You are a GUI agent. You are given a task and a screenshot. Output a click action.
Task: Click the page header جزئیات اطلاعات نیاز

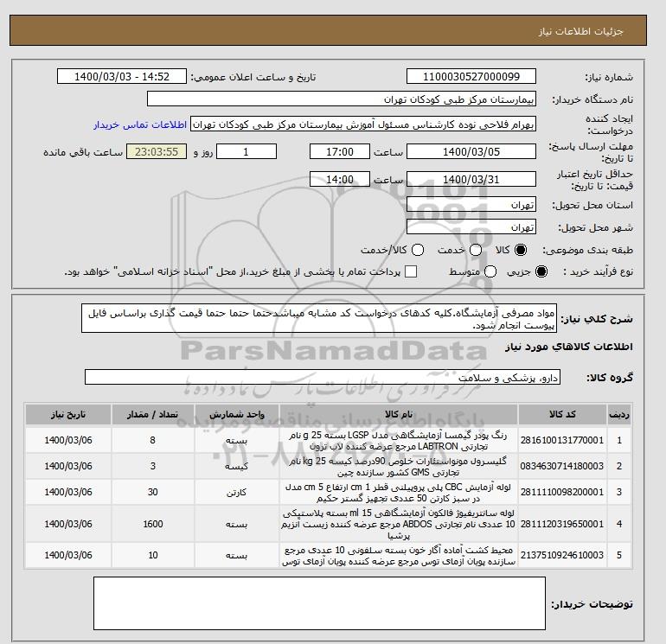coord(580,31)
